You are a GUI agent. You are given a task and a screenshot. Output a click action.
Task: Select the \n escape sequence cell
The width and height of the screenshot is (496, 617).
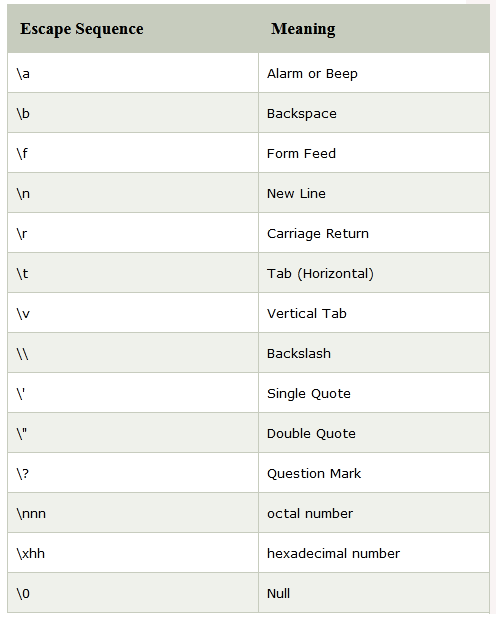click(133, 193)
